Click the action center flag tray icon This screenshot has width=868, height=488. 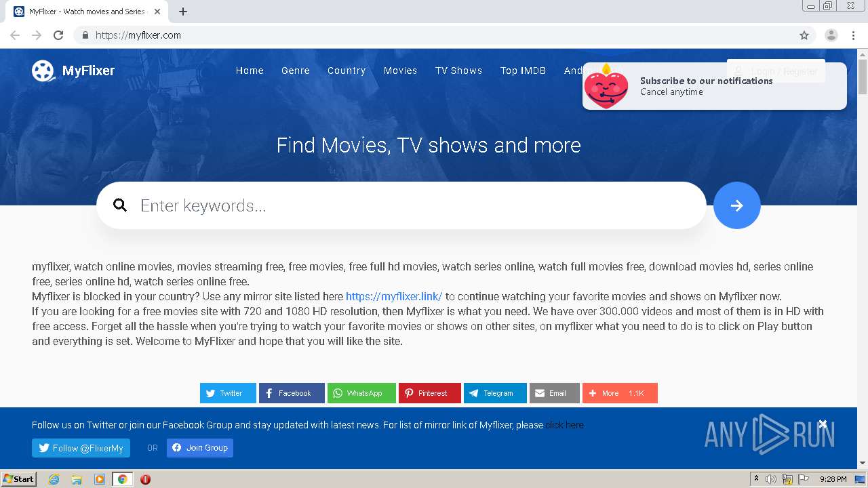coord(804,479)
